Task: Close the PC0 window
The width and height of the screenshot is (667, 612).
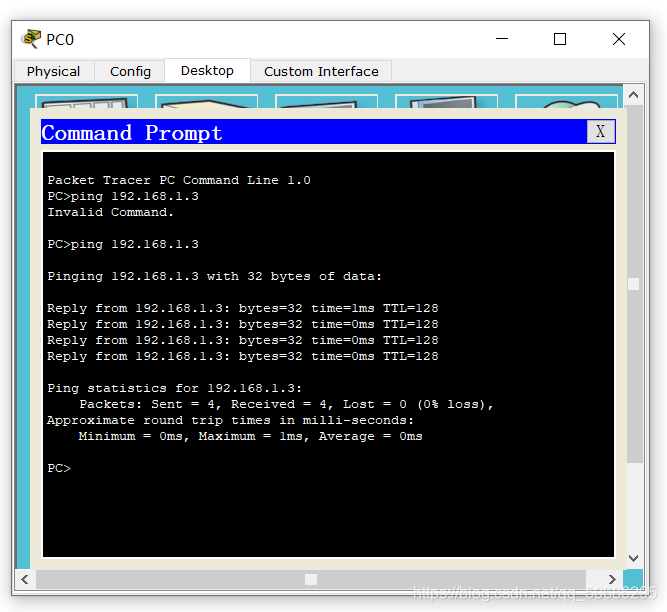Action: point(619,39)
